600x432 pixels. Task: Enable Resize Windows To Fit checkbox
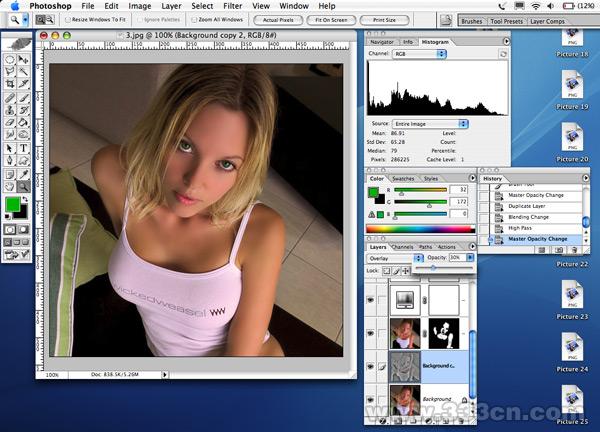(x=68, y=19)
